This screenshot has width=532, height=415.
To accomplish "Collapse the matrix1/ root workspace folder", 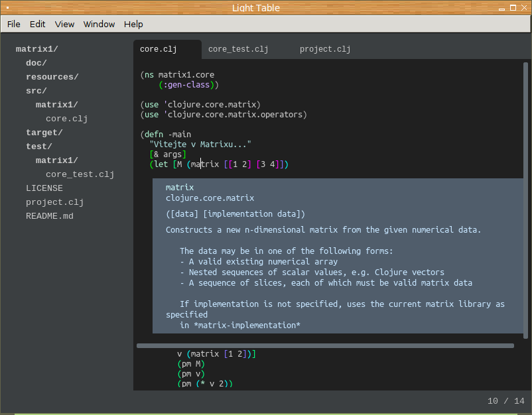I will click(x=37, y=49).
